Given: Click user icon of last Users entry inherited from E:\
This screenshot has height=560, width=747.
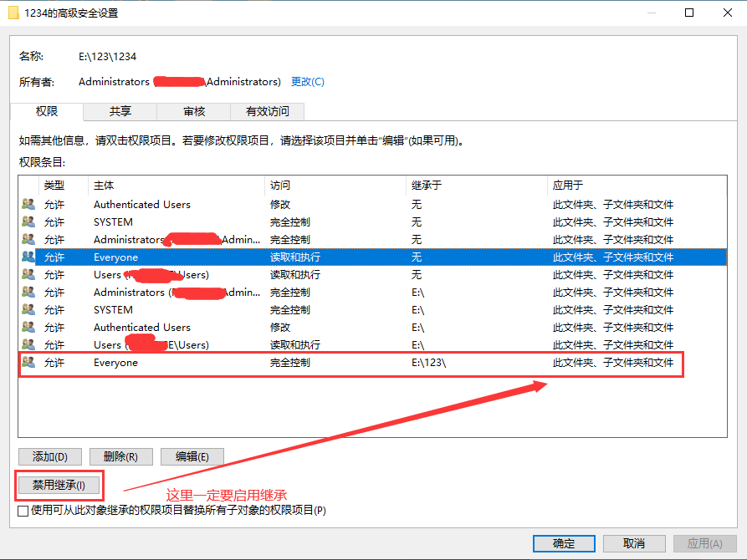Looking at the screenshot, I should [28, 345].
